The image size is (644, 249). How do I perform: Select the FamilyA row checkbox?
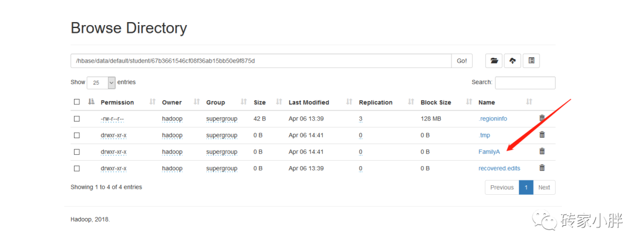pos(76,152)
